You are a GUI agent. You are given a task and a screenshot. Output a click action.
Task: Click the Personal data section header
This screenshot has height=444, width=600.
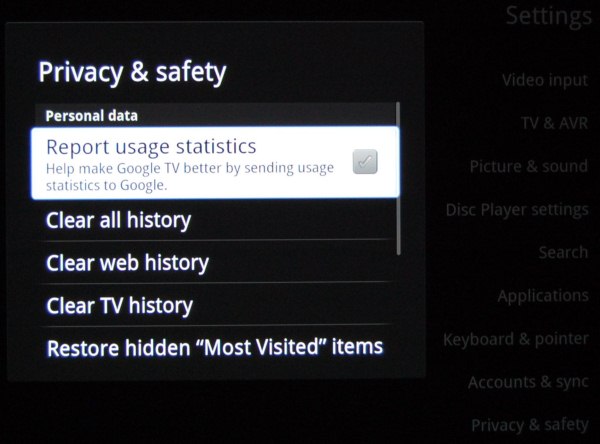[91, 116]
